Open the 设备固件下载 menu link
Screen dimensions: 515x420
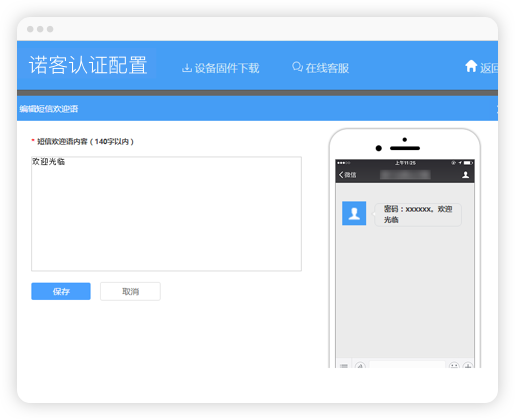pyautogui.click(x=221, y=68)
